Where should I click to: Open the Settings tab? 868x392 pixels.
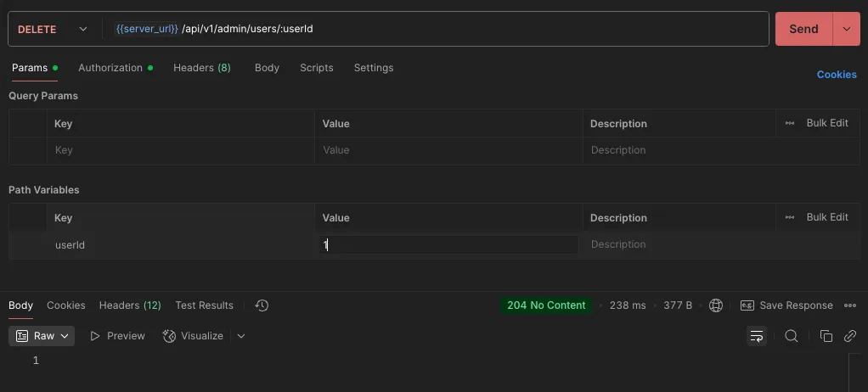click(374, 67)
